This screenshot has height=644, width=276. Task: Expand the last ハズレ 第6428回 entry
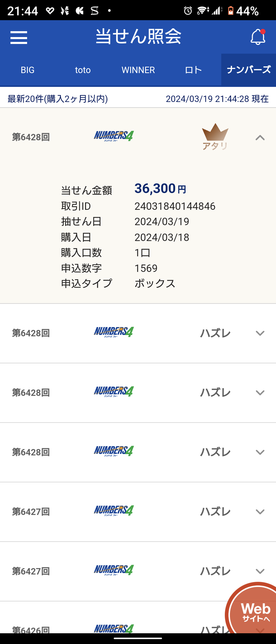pos(260,452)
